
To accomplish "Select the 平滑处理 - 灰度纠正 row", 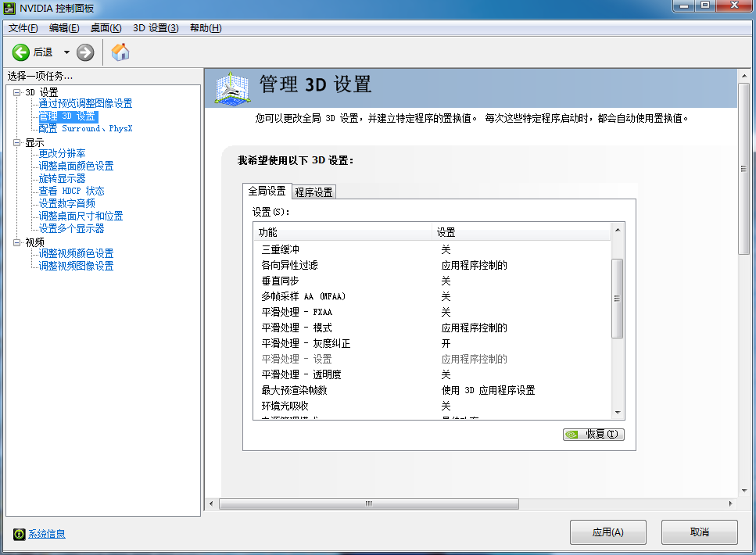I will click(432, 343).
